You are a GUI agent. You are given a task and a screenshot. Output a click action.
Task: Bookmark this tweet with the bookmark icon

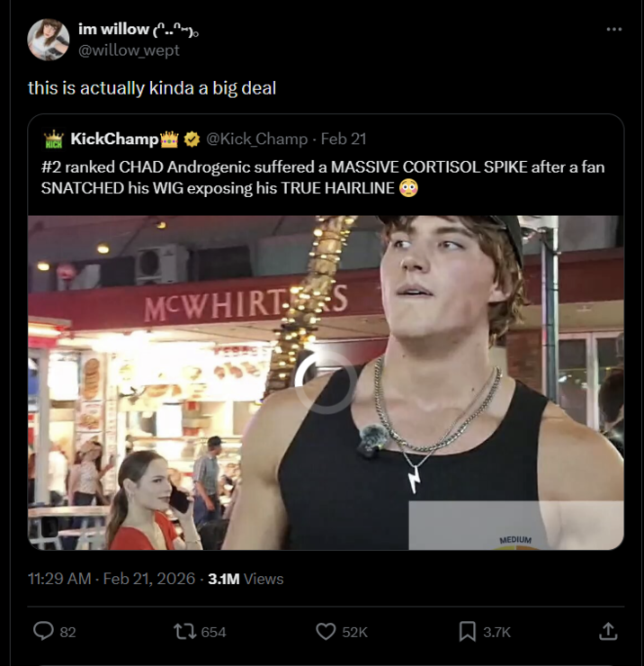coord(467,632)
